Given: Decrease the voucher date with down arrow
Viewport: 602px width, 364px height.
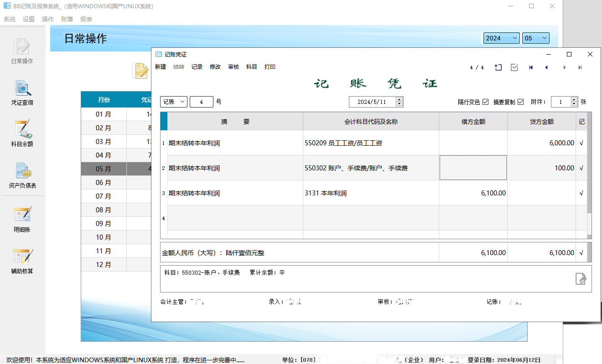Looking at the screenshot, I should pyautogui.click(x=400, y=104).
